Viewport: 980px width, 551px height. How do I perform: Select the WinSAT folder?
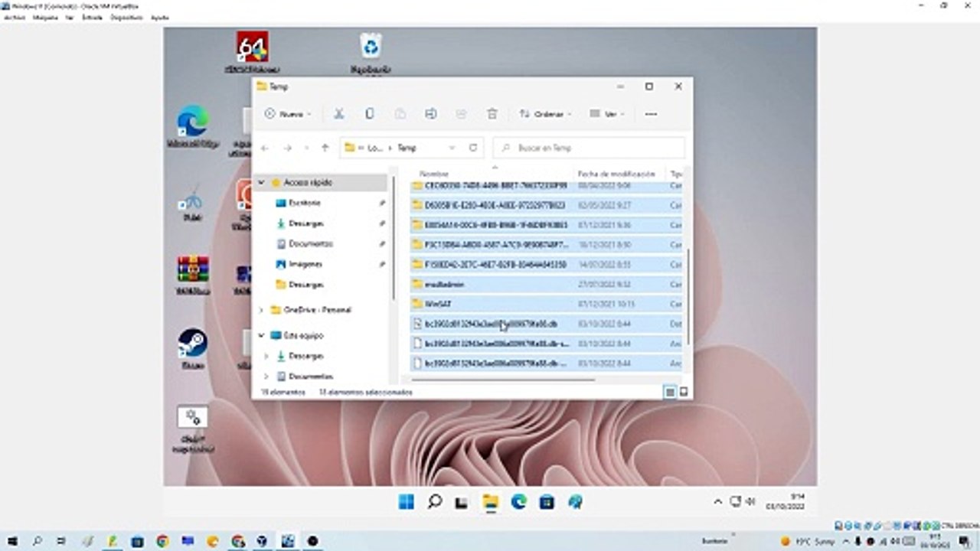[x=546, y=304]
